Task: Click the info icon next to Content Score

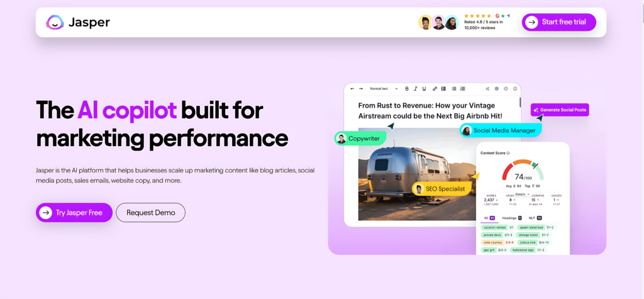Action: tap(508, 153)
